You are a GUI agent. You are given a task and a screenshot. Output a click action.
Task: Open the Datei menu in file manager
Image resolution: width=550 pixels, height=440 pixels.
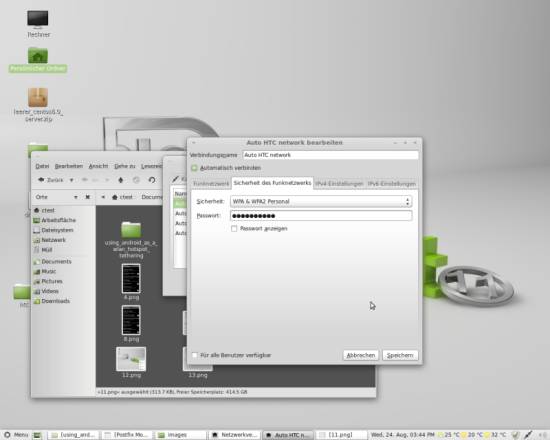pyautogui.click(x=42, y=166)
